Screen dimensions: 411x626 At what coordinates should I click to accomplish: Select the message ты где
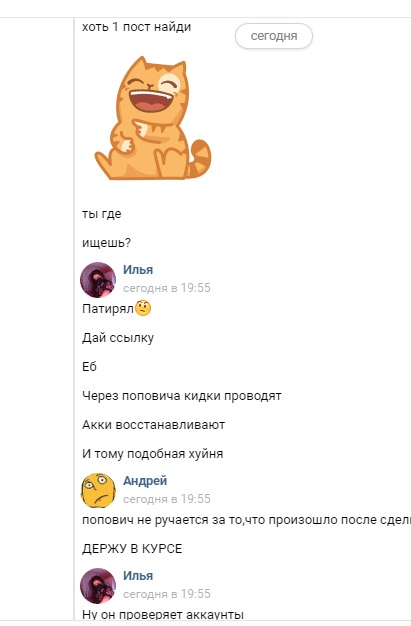point(101,214)
